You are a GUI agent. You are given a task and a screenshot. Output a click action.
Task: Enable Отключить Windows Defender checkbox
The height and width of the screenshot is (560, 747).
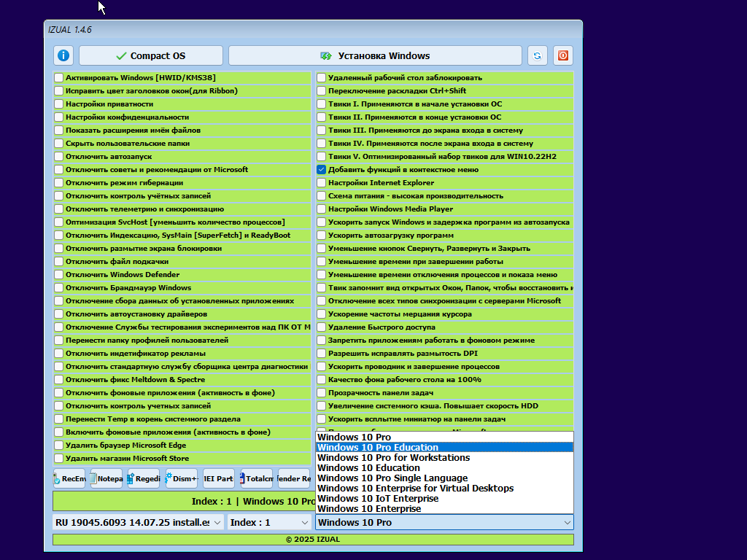[58, 274]
